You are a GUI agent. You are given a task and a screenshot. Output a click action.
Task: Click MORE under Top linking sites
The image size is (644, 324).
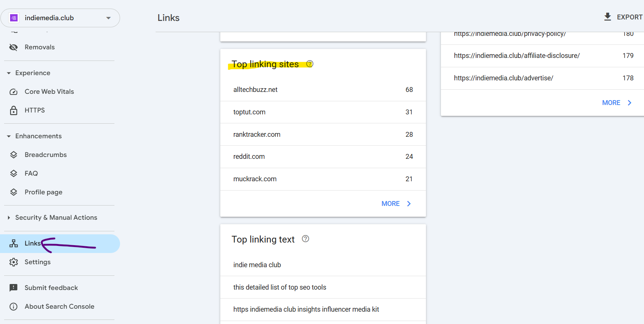tap(390, 204)
